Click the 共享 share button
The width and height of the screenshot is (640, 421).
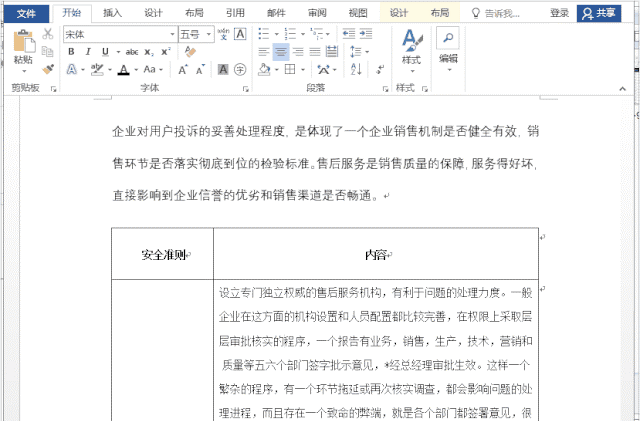(x=598, y=13)
